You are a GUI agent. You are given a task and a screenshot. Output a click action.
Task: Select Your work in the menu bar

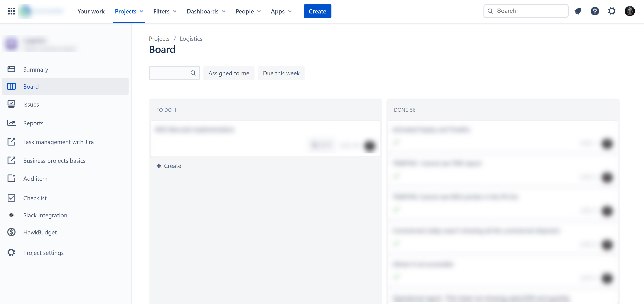pyautogui.click(x=91, y=11)
